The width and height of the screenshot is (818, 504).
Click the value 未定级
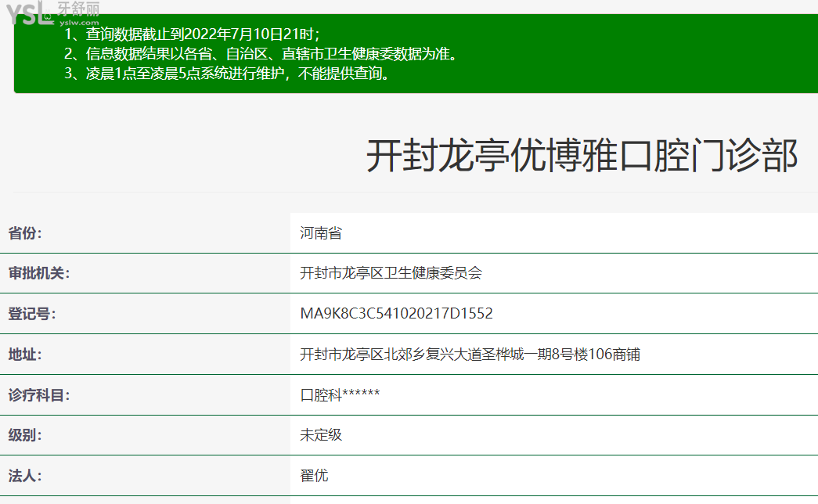(x=321, y=434)
